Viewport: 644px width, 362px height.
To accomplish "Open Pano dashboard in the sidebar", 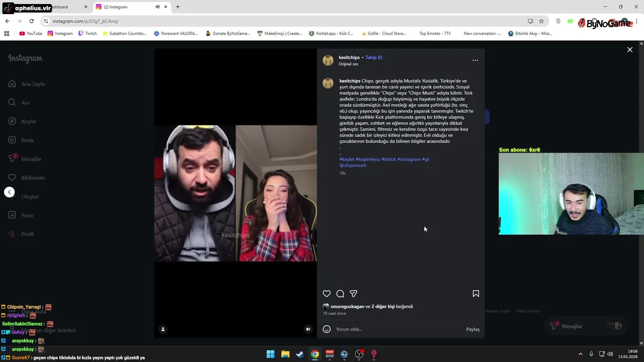I will click(x=21, y=215).
